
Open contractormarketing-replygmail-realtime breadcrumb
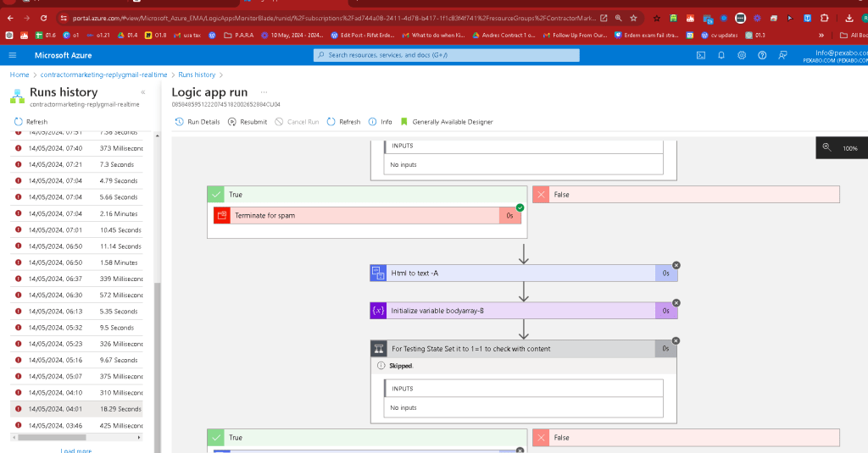[103, 75]
